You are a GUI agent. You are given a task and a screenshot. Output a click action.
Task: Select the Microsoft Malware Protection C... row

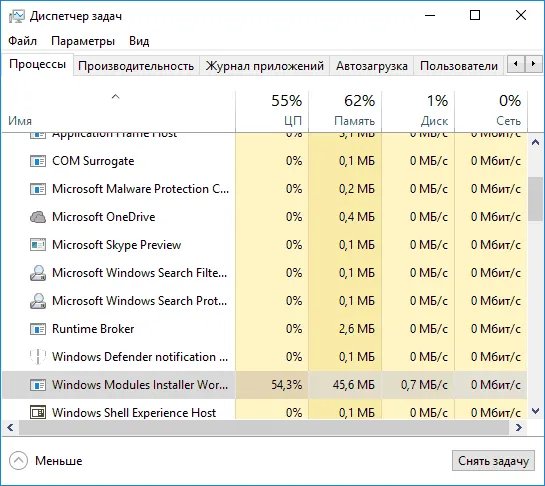pos(265,189)
